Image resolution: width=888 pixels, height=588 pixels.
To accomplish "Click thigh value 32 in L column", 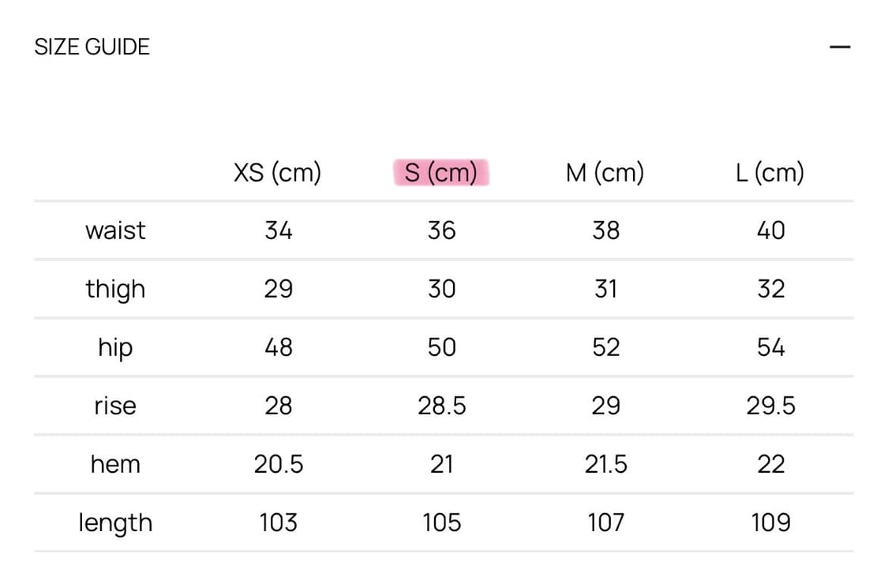I will [770, 290].
